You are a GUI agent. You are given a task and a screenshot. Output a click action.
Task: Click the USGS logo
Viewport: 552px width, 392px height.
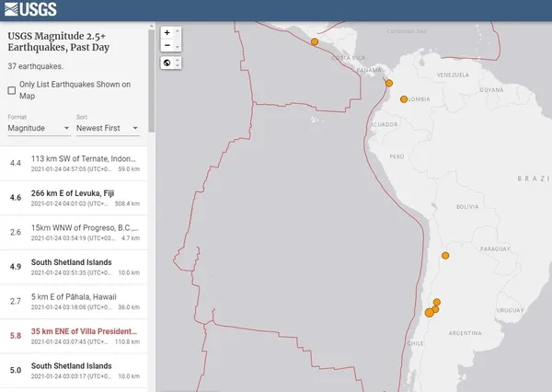coord(30,10)
